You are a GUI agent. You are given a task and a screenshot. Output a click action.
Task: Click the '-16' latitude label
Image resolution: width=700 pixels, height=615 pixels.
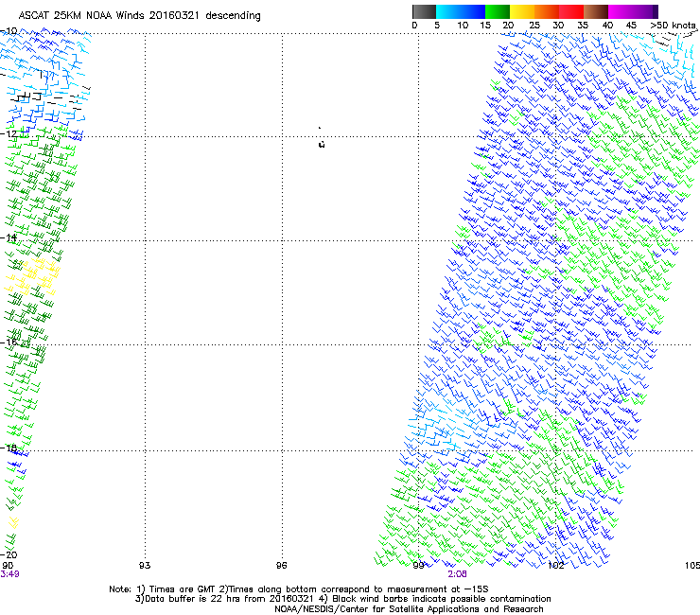[9, 343]
